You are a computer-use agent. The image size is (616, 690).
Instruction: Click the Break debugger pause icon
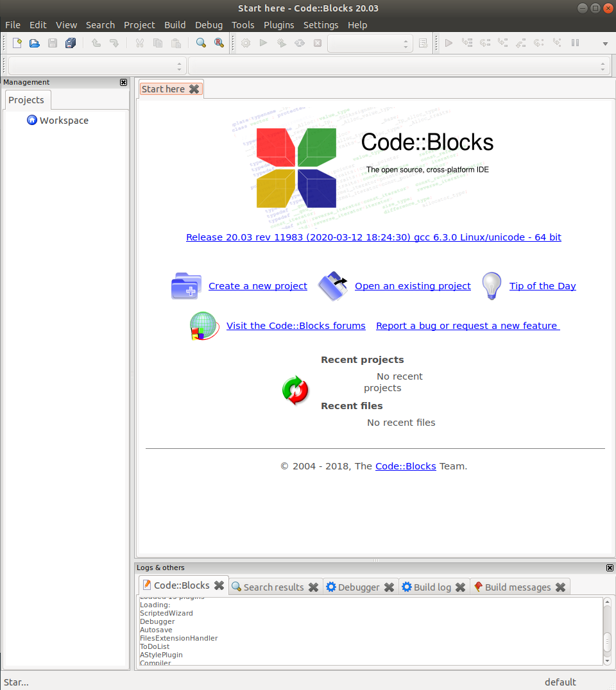575,43
